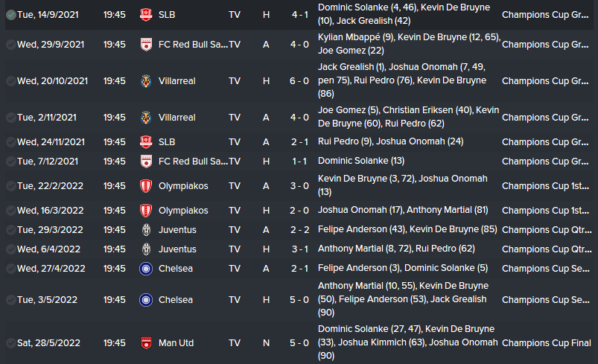Click Olympiakos badge on the 16/3/2022 fixture
The width and height of the screenshot is (598, 364).
(146, 211)
